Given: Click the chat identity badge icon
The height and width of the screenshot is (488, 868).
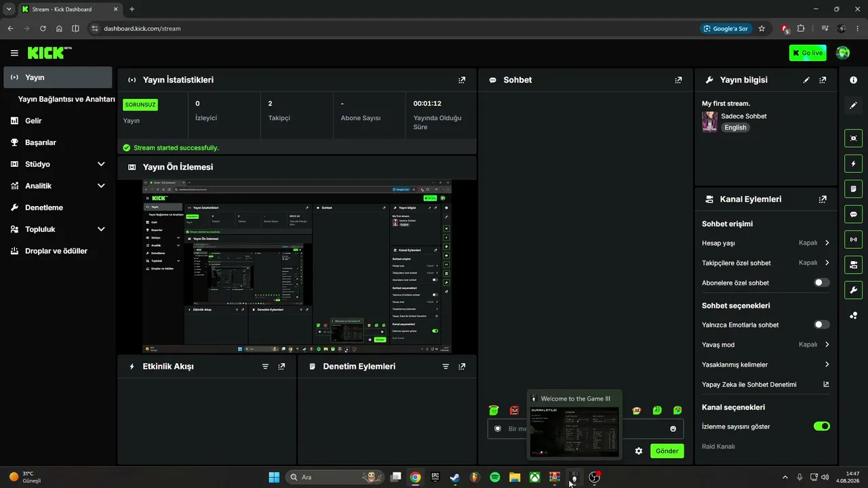Looking at the screenshot, I should click(x=498, y=428).
